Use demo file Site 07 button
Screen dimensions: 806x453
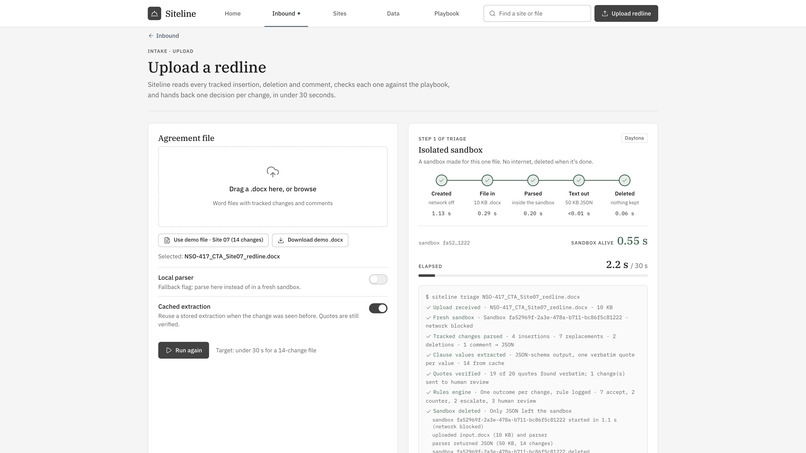point(213,240)
